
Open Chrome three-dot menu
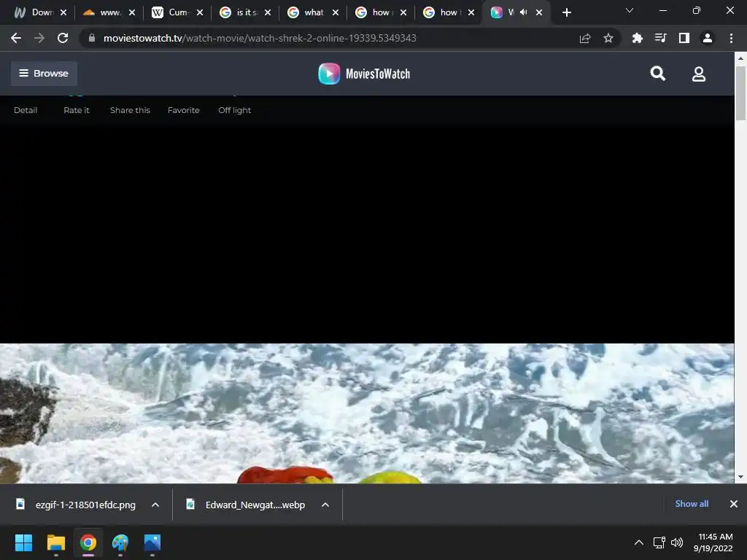click(731, 38)
